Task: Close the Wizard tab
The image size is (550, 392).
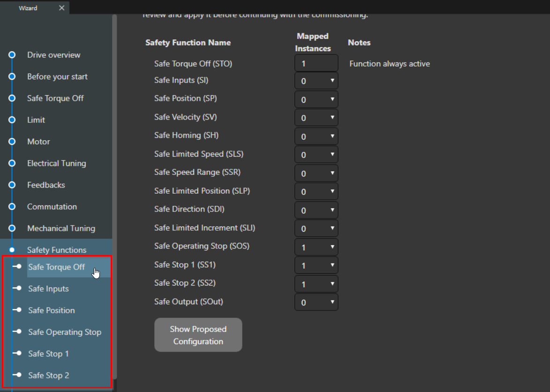Action: click(62, 8)
